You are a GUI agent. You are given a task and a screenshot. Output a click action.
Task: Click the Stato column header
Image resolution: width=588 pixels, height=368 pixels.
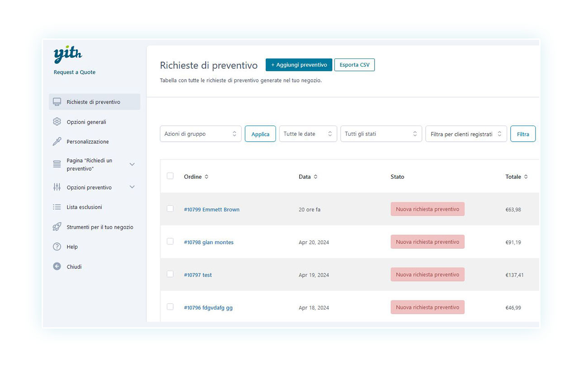tap(398, 177)
